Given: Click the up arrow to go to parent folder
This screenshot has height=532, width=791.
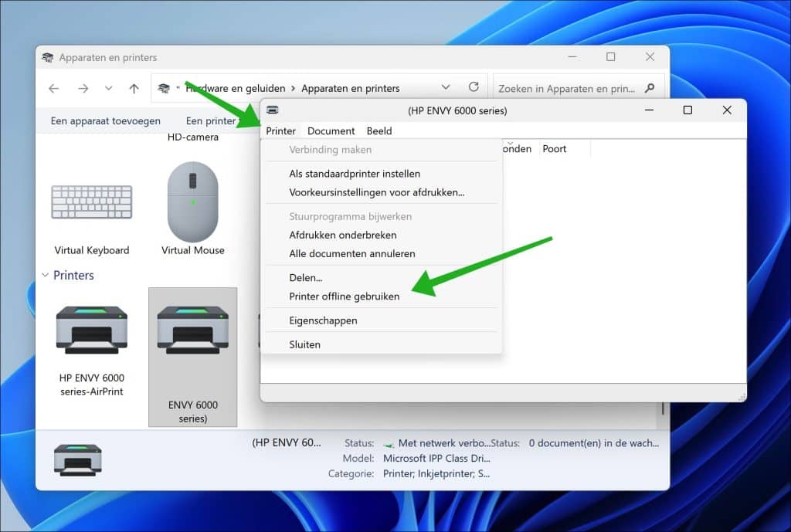Looking at the screenshot, I should pos(136,88).
